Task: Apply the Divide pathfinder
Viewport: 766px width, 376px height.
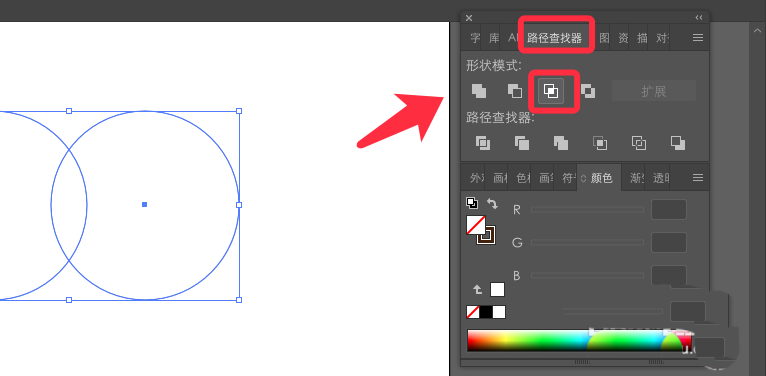Action: pos(483,143)
